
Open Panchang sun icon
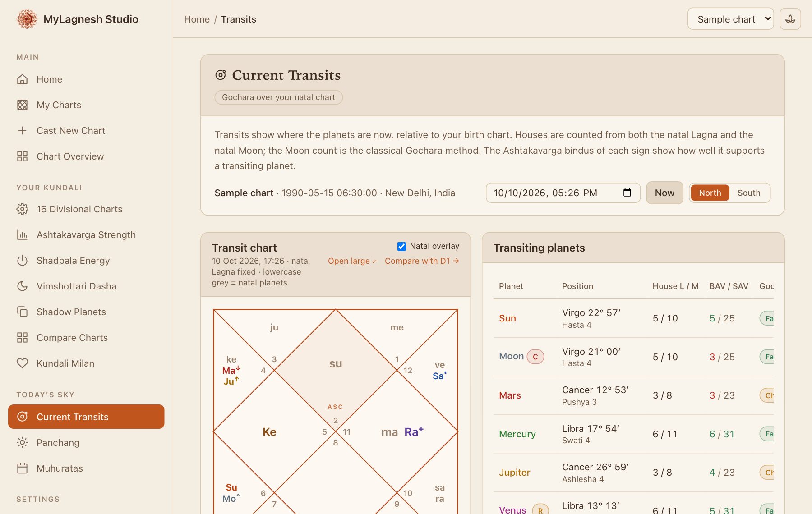[x=22, y=443]
